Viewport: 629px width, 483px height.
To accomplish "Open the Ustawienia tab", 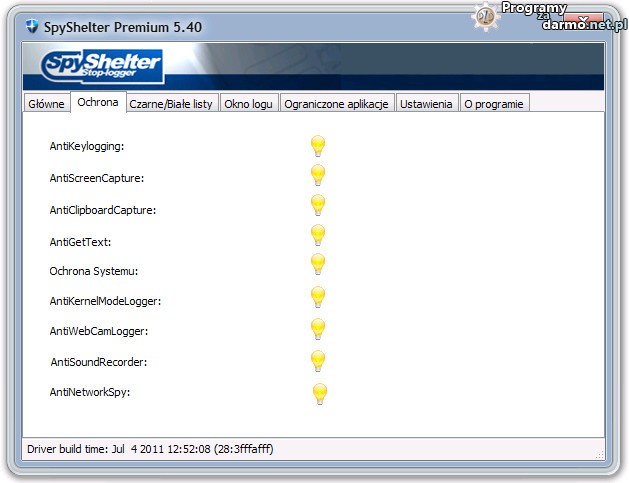I will (x=428, y=104).
